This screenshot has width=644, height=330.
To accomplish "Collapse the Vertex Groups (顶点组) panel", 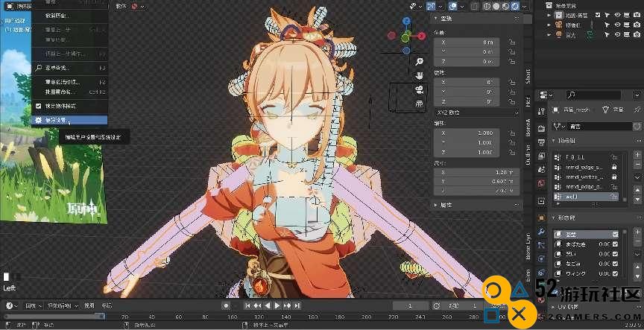I will click(554, 141).
